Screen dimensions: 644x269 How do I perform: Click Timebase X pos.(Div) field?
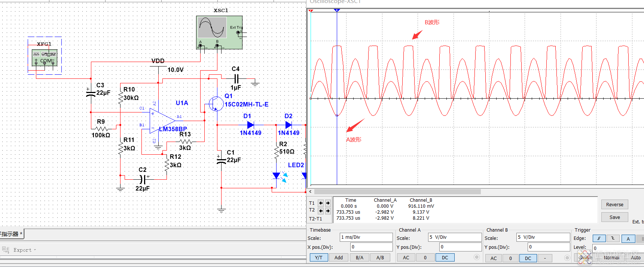point(371,247)
